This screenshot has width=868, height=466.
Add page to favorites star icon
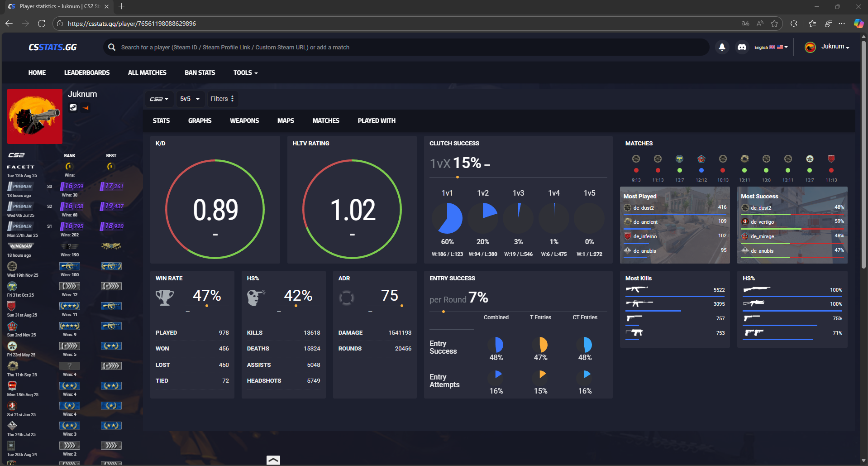point(774,24)
